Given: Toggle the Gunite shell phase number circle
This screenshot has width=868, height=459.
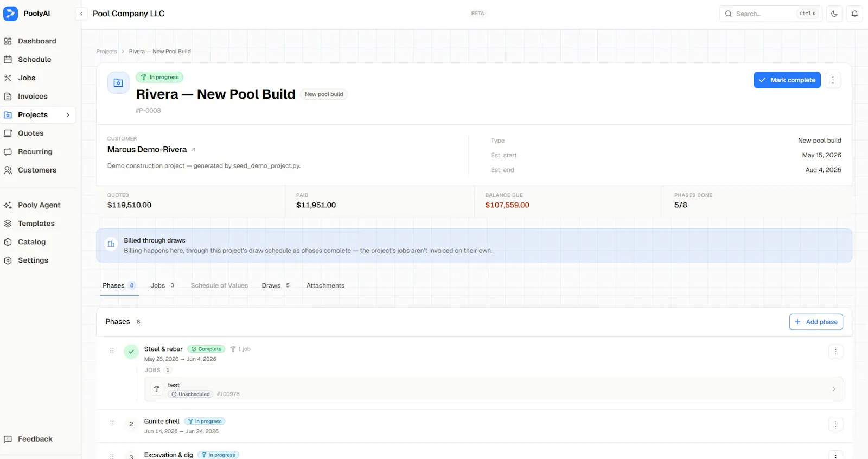Looking at the screenshot, I should click(131, 424).
